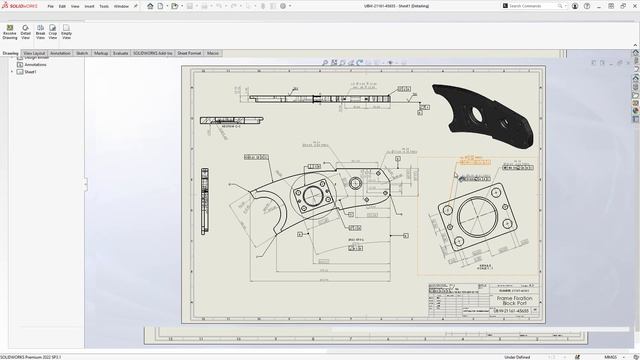The height and width of the screenshot is (360, 640).
Task: Select the Annotations item in the tree
Action: (x=35, y=64)
